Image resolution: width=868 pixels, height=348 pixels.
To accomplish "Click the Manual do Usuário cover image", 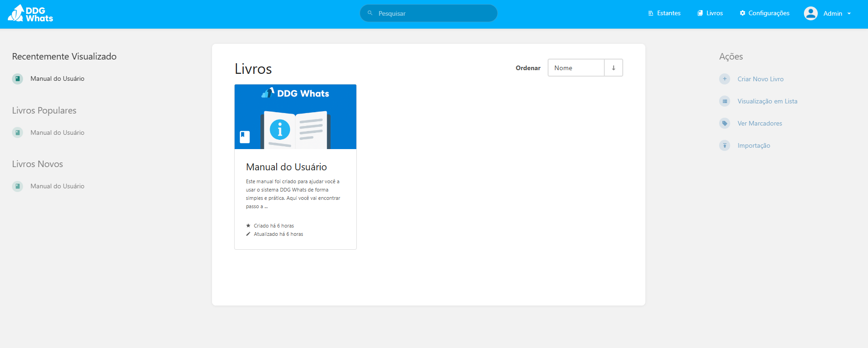I will click(x=295, y=117).
